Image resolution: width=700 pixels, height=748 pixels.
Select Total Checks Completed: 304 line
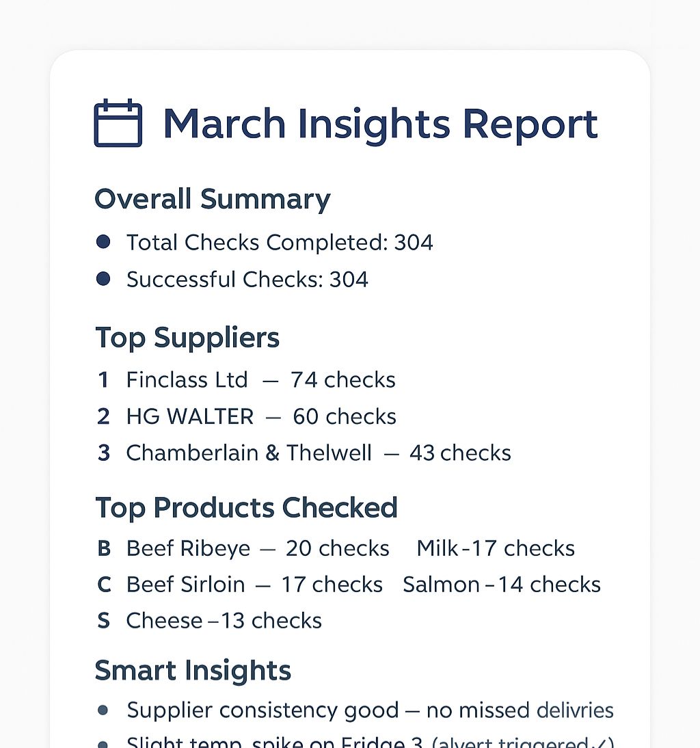(x=280, y=242)
